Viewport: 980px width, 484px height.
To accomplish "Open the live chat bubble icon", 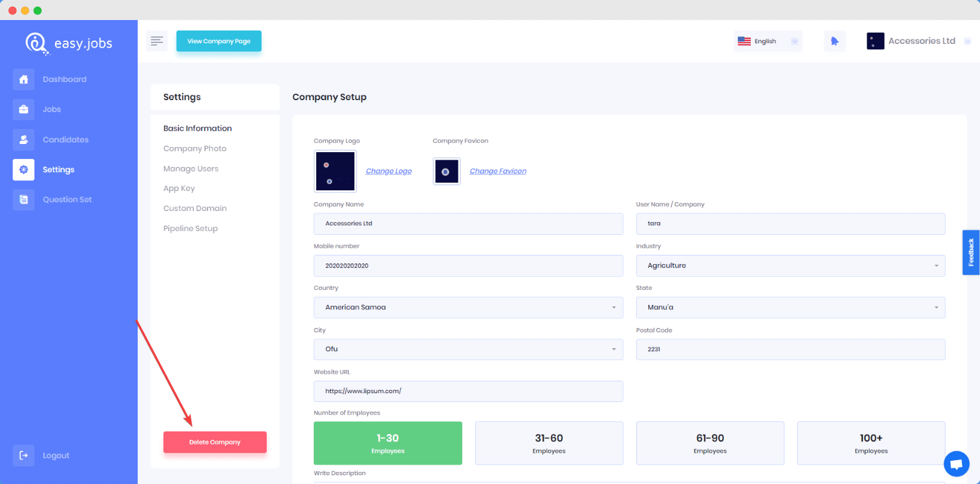I will (956, 464).
